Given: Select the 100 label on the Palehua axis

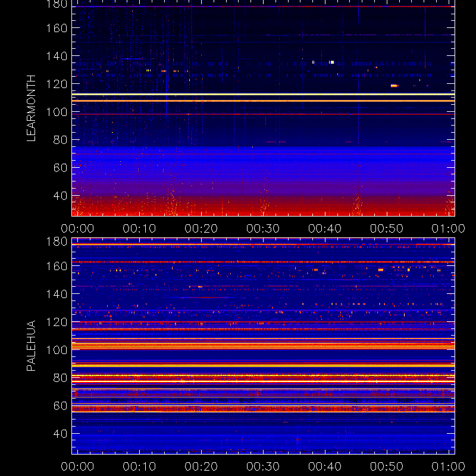Looking at the screenshot, I should click(57, 350).
